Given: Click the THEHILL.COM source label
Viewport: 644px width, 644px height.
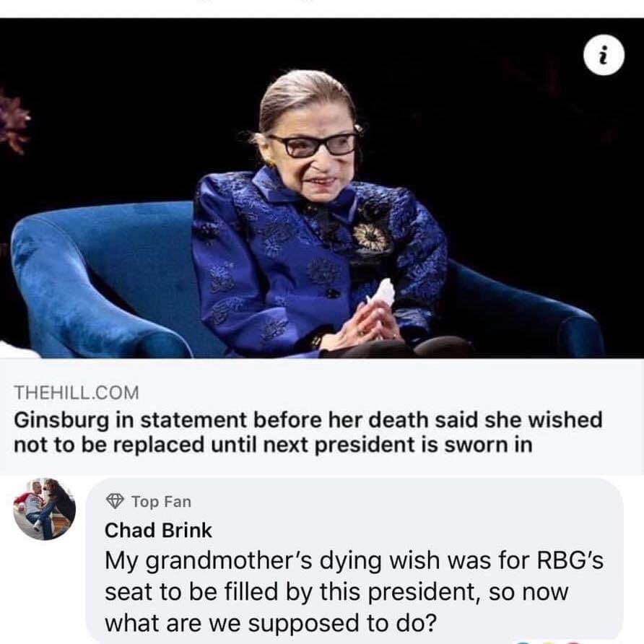Looking at the screenshot, I should point(76,393).
